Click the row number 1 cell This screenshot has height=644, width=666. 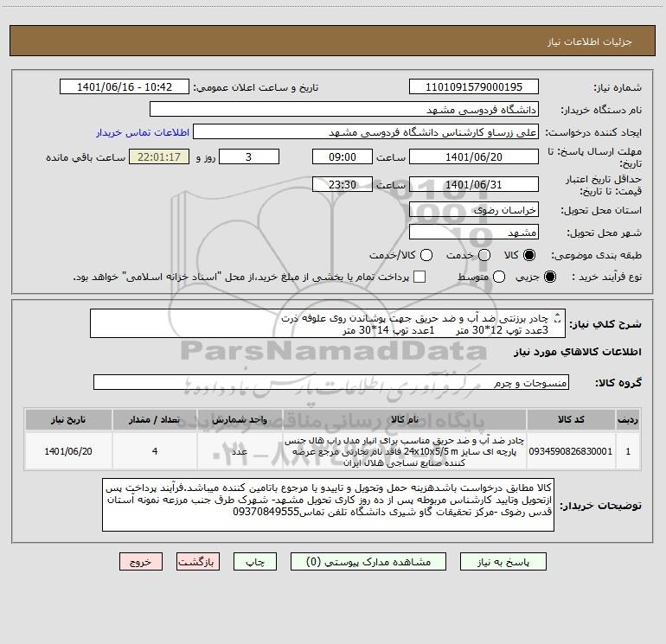pos(628,451)
